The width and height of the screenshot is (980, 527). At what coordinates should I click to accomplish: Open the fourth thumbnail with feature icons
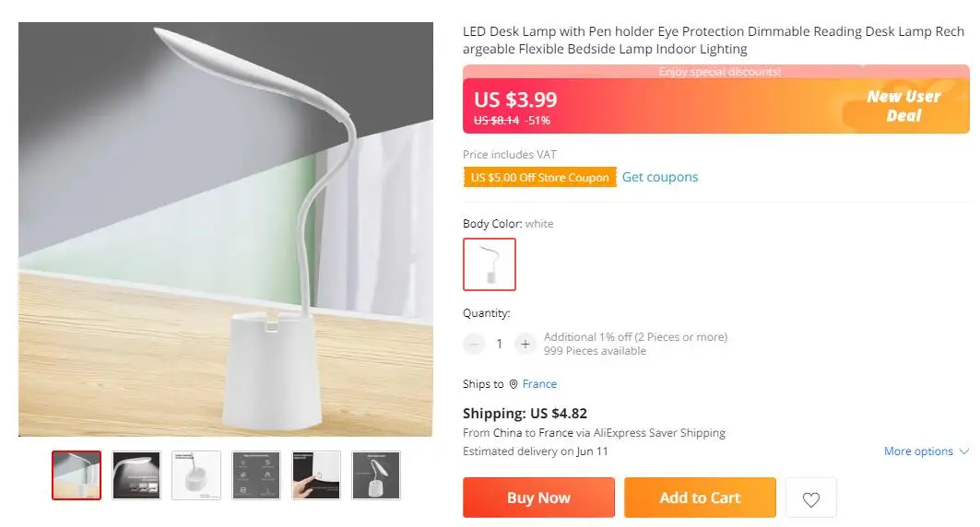coord(256,474)
